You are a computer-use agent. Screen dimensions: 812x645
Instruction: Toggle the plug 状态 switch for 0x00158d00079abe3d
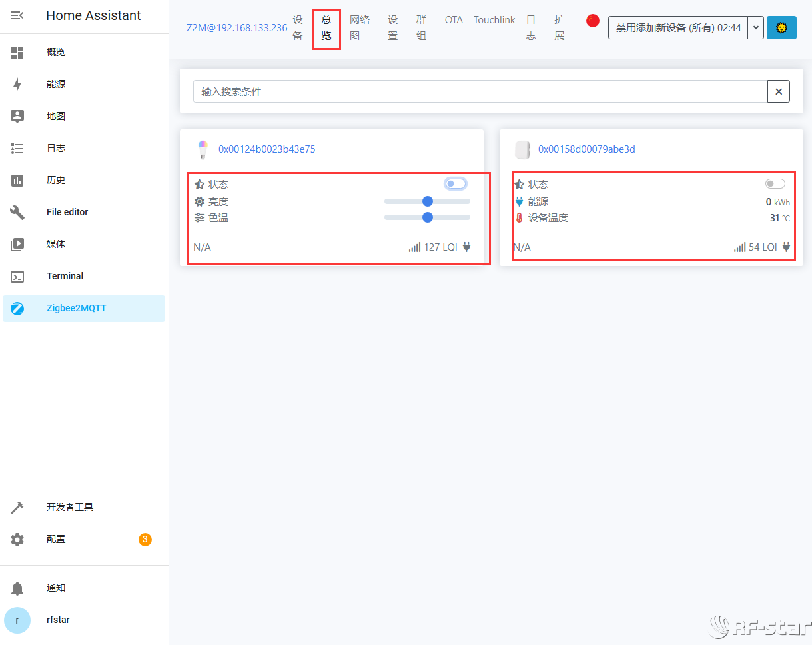[x=775, y=184]
